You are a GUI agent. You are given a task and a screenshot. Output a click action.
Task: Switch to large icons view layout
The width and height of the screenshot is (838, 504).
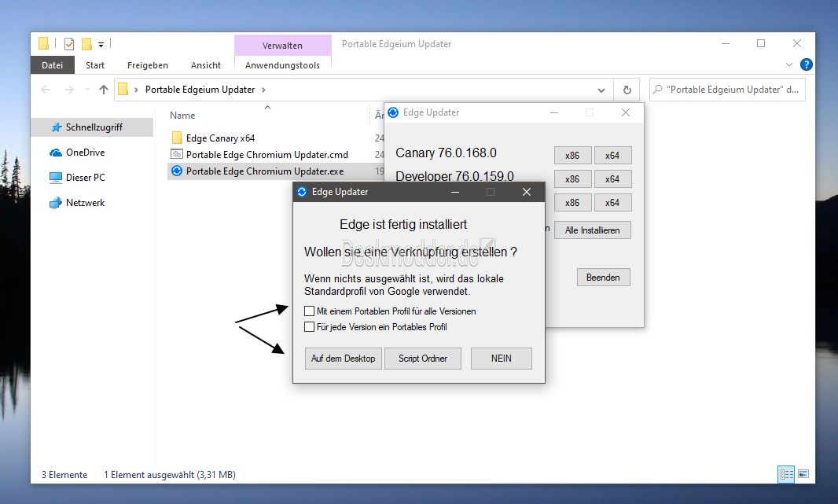803,474
